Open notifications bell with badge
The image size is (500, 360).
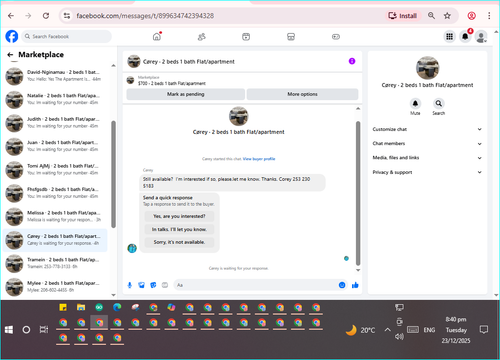465,36
